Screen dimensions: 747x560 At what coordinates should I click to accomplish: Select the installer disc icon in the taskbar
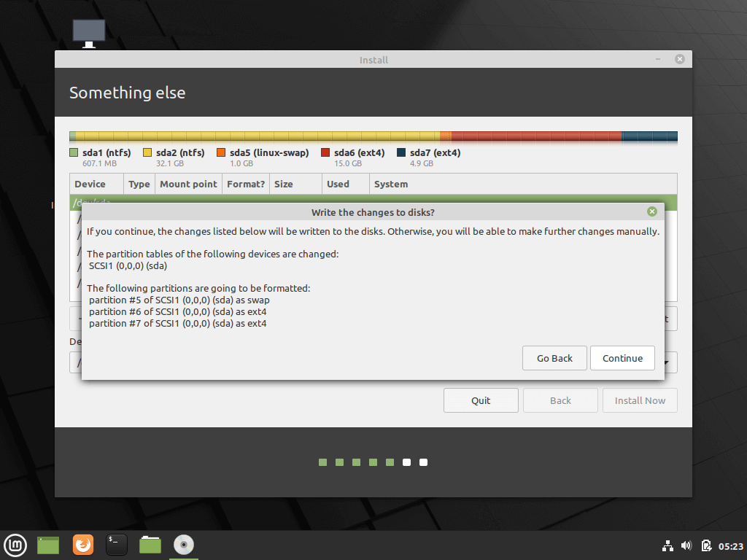tap(183, 545)
